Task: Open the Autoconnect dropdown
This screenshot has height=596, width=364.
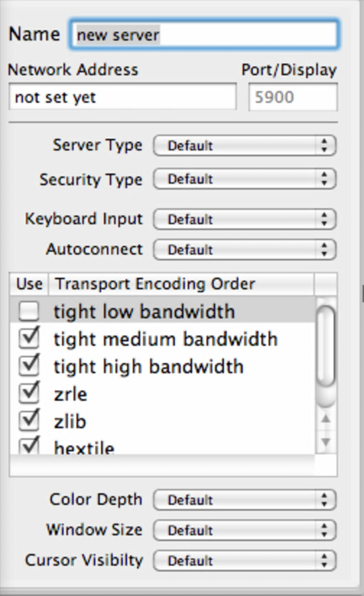Action: tap(245, 249)
